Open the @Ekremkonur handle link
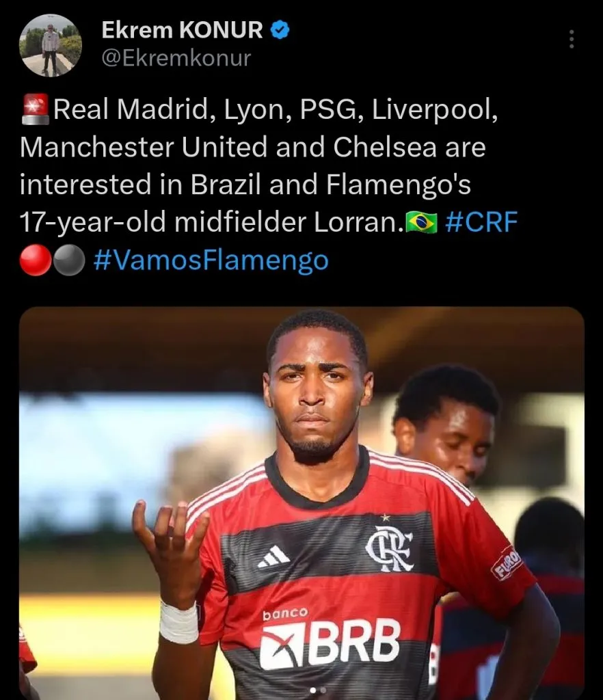The height and width of the screenshot is (700, 603). pos(176,58)
